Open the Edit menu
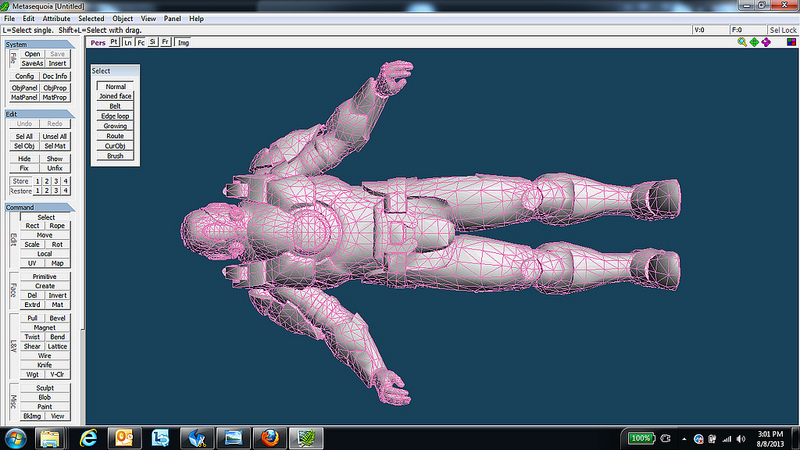This screenshot has width=800, height=450. tap(29, 18)
